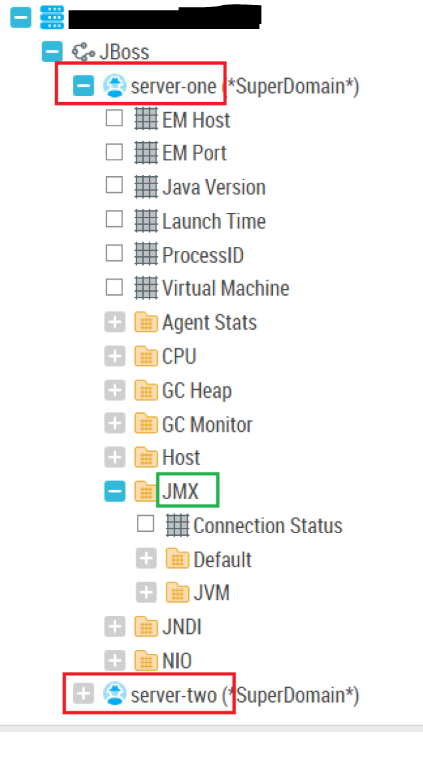Select the JVM folder label under JMX
The image size is (423, 760).
(x=211, y=593)
